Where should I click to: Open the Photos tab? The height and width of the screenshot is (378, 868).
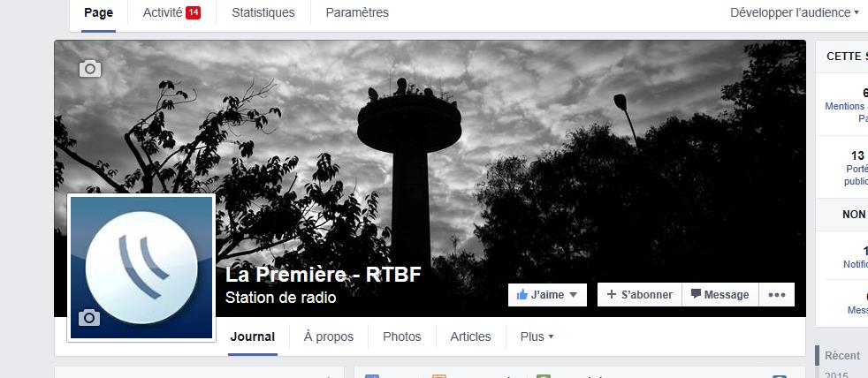click(x=402, y=336)
